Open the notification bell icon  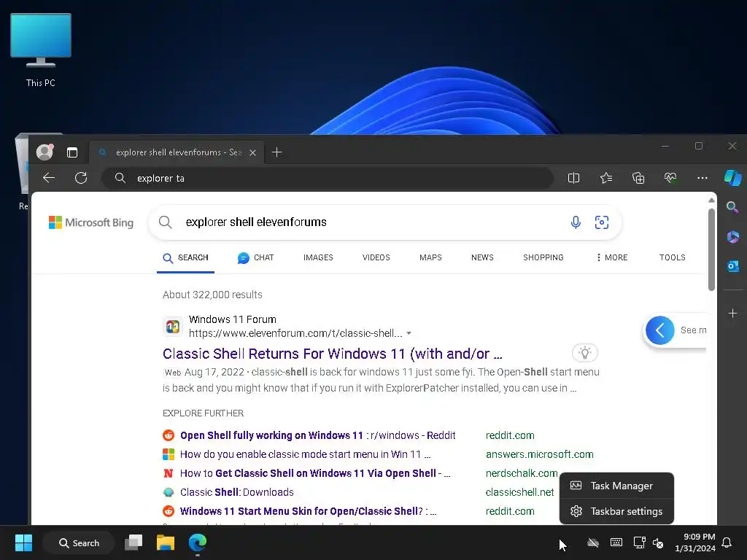coord(727,542)
